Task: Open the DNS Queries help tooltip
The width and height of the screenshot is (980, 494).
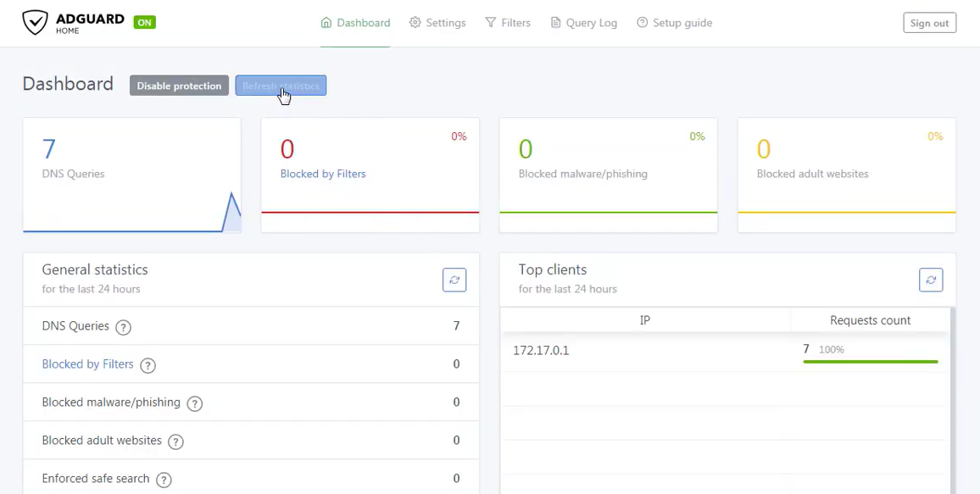Action: tap(122, 327)
